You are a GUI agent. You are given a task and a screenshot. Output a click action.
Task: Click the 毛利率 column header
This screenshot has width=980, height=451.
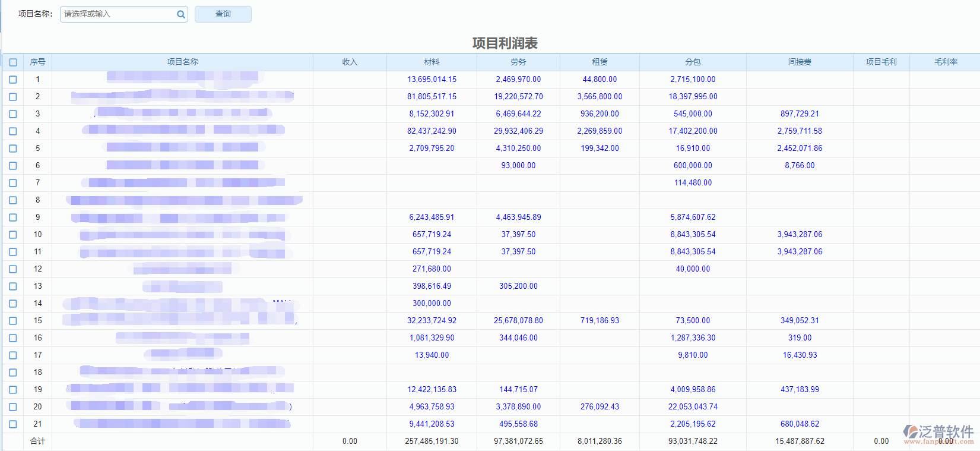click(946, 62)
